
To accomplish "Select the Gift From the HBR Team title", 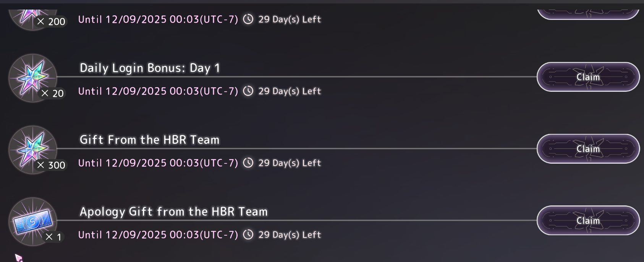I will [x=149, y=140].
